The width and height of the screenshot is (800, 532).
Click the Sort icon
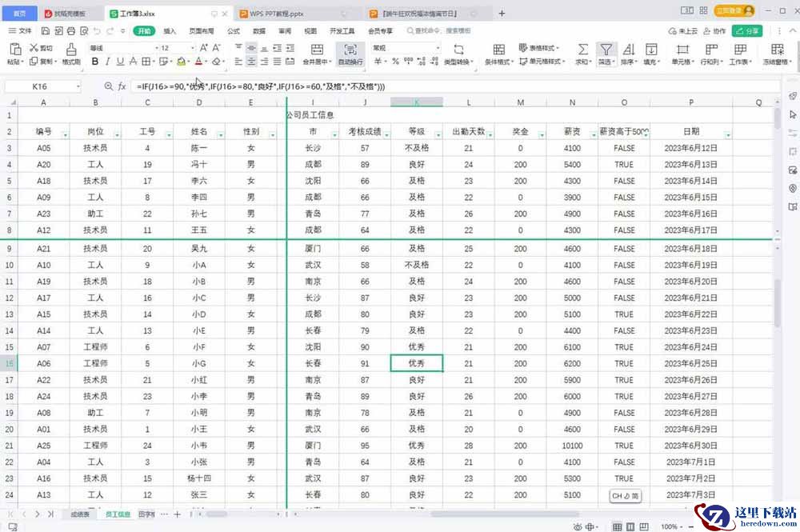(629, 50)
